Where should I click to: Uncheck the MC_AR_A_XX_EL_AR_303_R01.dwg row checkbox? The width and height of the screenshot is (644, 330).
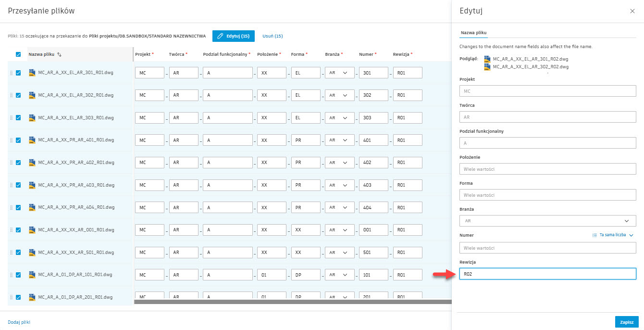point(18,117)
